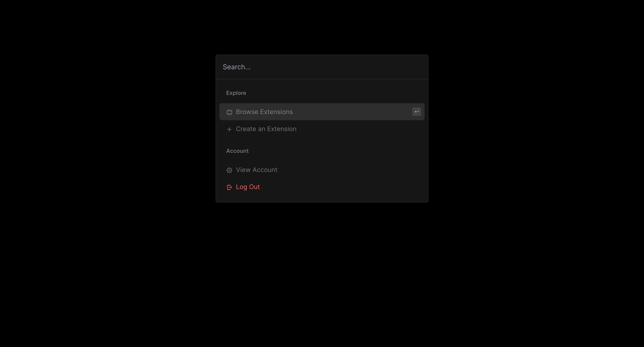Viewport: 644px width, 347px height.
Task: Select Browse Extensions command
Action: click(x=322, y=112)
